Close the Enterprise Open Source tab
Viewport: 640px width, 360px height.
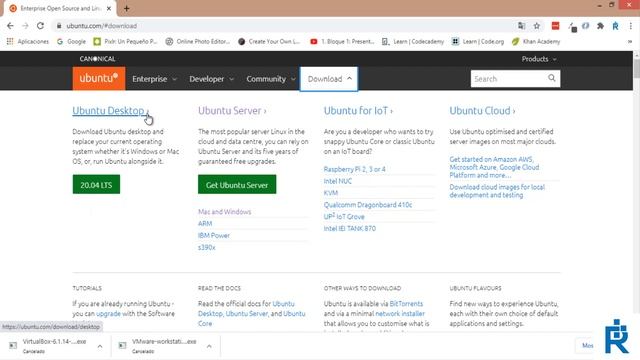point(109,8)
